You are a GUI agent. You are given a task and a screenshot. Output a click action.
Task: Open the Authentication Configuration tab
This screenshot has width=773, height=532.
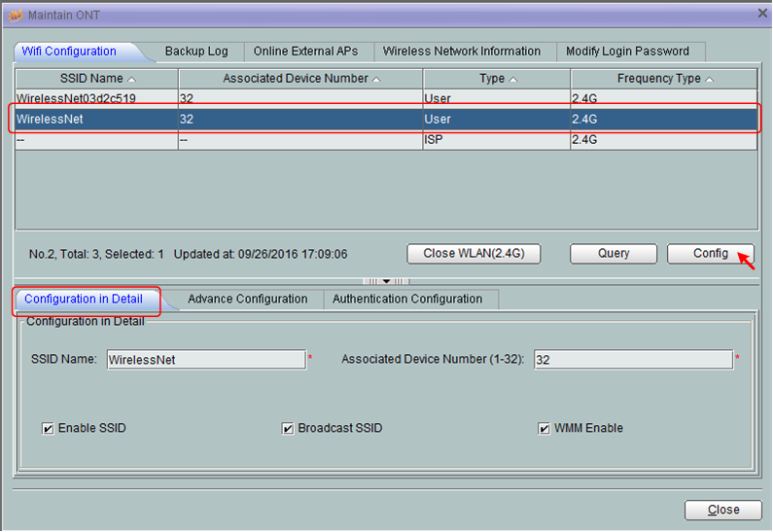(407, 300)
